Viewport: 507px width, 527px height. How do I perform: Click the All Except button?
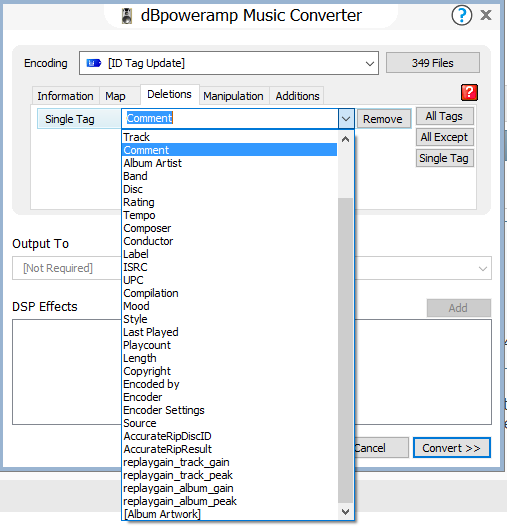pos(444,137)
